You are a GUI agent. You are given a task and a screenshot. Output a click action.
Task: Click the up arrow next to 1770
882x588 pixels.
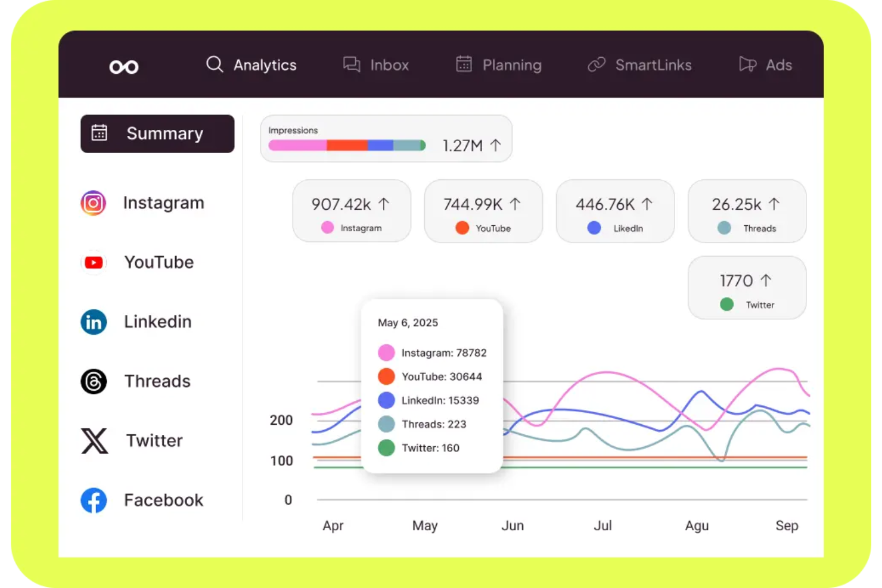[x=766, y=280]
